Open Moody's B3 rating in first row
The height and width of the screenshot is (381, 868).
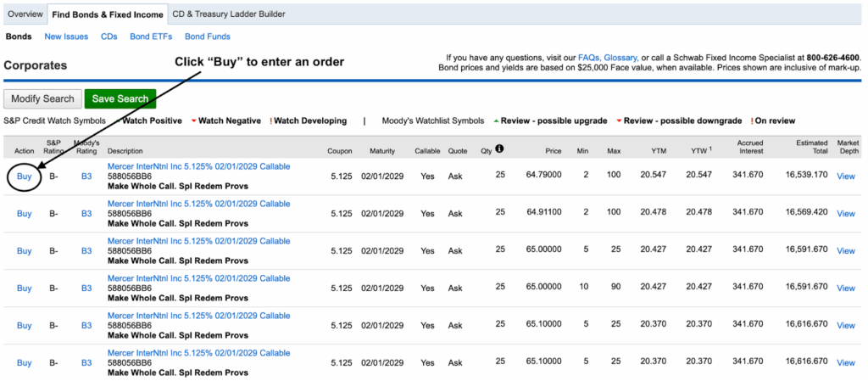(86, 176)
